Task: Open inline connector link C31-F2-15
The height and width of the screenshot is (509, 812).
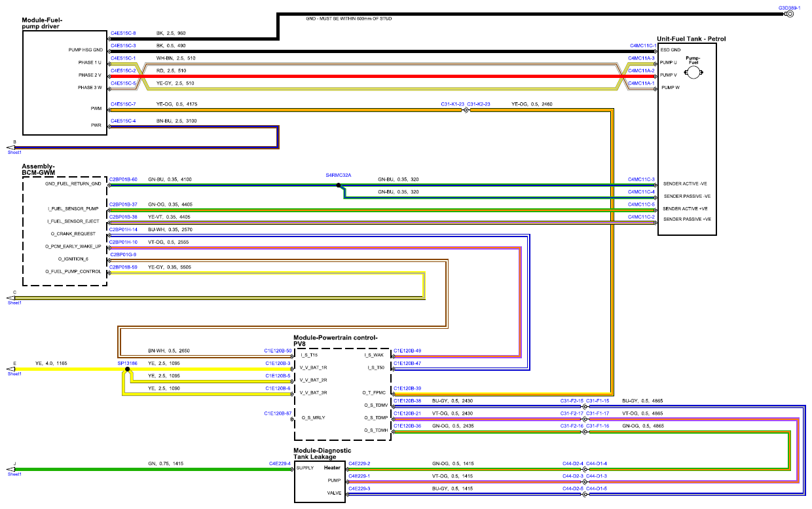Action: coord(572,400)
